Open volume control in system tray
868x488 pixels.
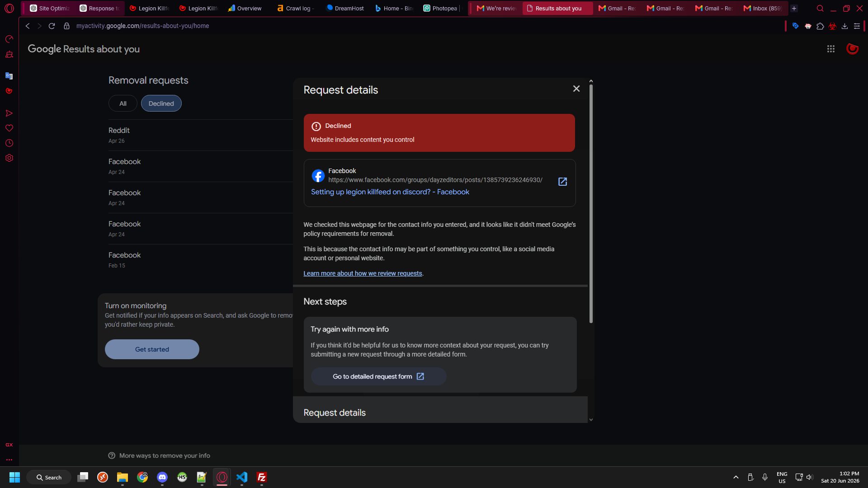(809, 477)
